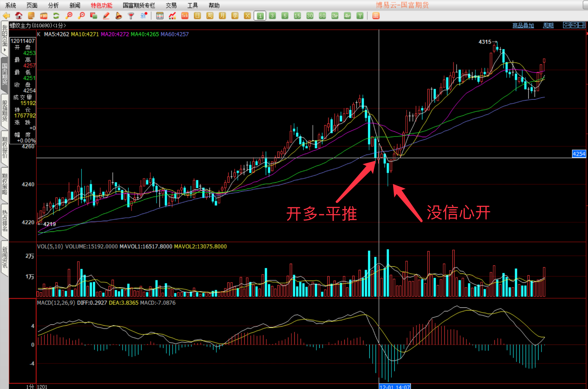Click the alert bell icon
This screenshot has height=389, width=588.
tap(119, 16)
